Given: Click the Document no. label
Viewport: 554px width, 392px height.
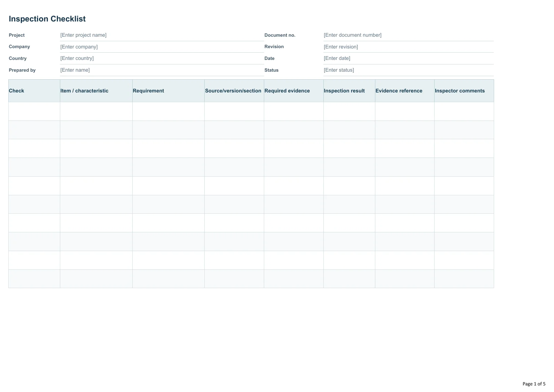Looking at the screenshot, I should pyautogui.click(x=280, y=35).
